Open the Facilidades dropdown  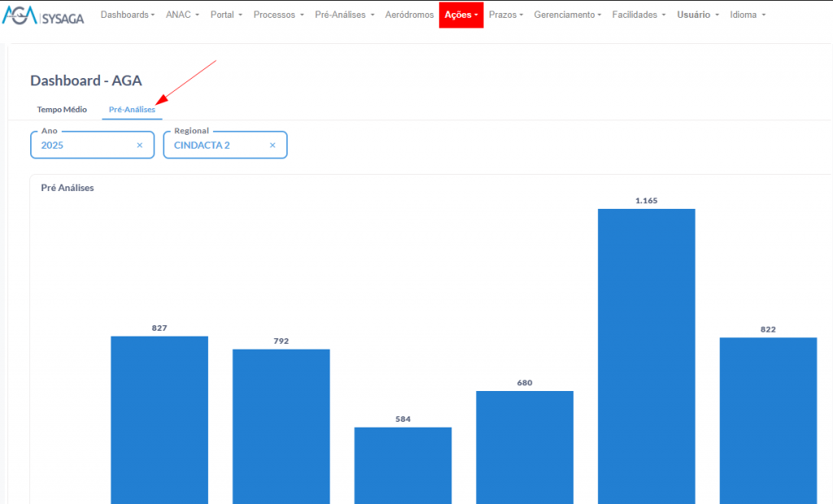coord(639,15)
